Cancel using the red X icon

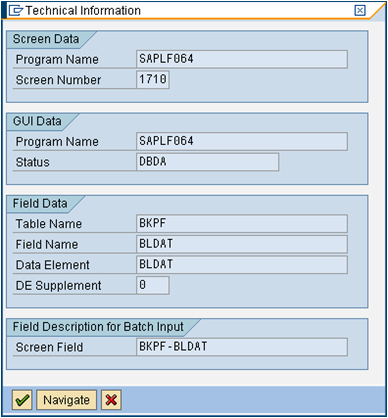111,400
